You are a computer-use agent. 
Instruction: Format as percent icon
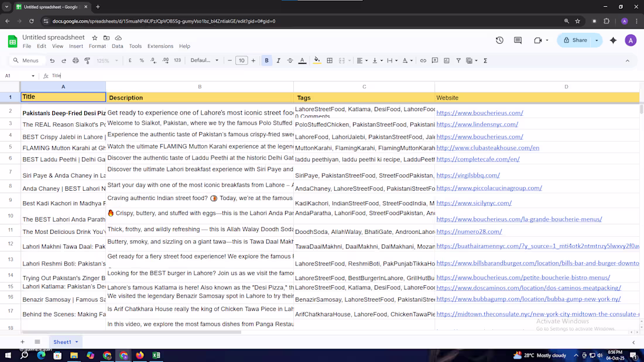(142, 61)
